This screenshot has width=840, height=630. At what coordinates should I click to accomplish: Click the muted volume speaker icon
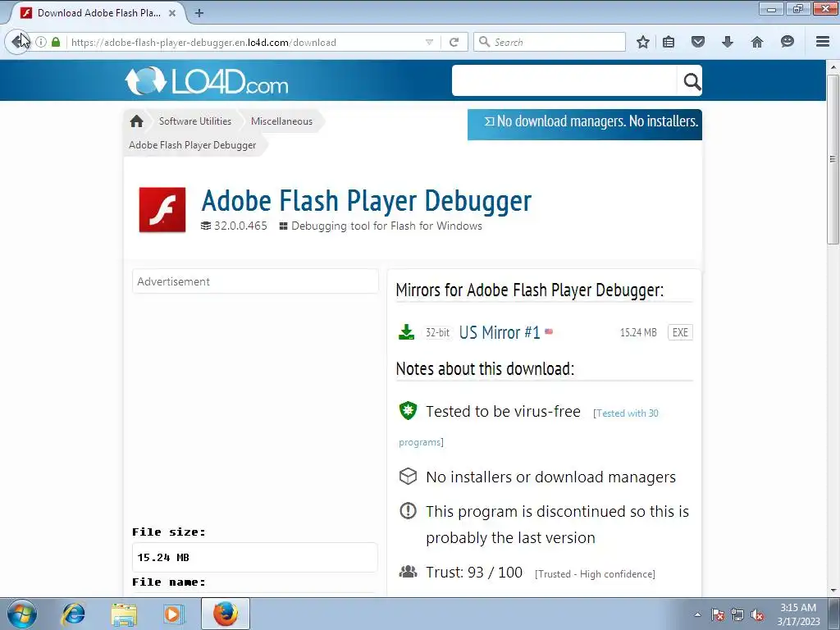757,615
